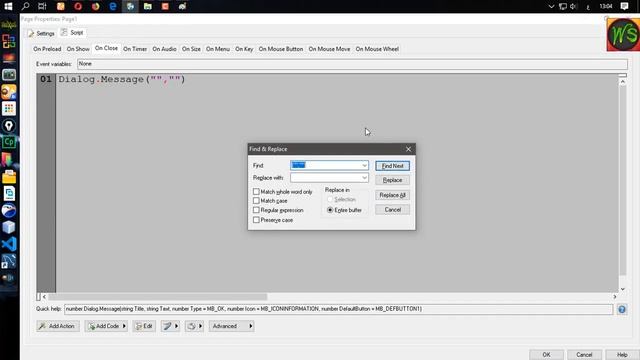Click the Replace button
This screenshot has height=360, width=640.
click(x=392, y=180)
